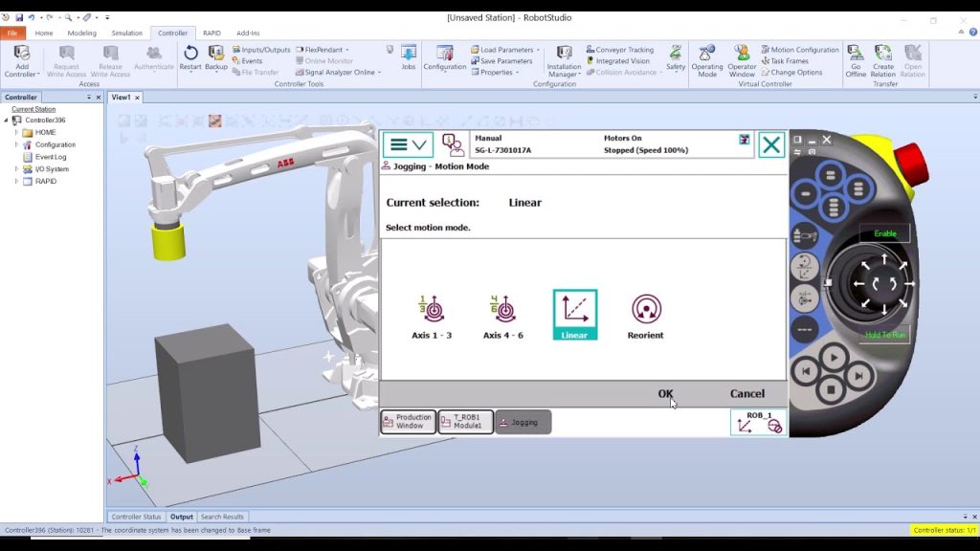Open ROB_1 quickset menu
The width and height of the screenshot is (980, 551).
click(758, 422)
